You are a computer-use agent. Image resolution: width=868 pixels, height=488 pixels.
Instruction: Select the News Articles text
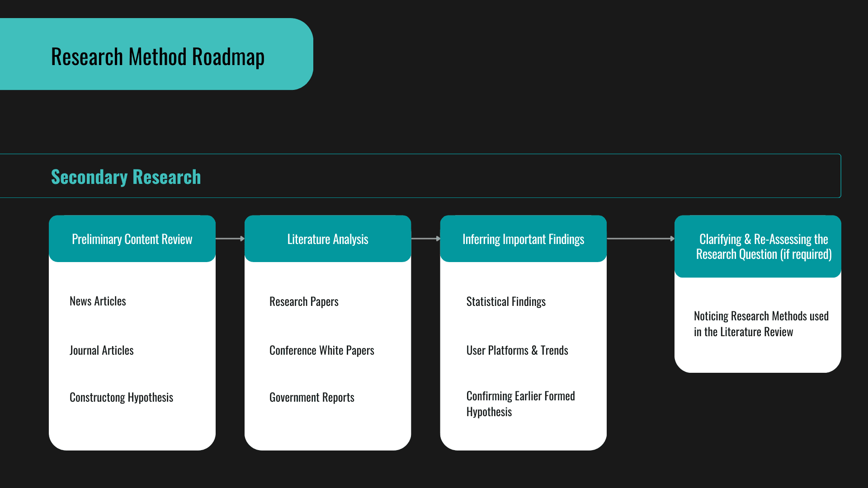[98, 301]
